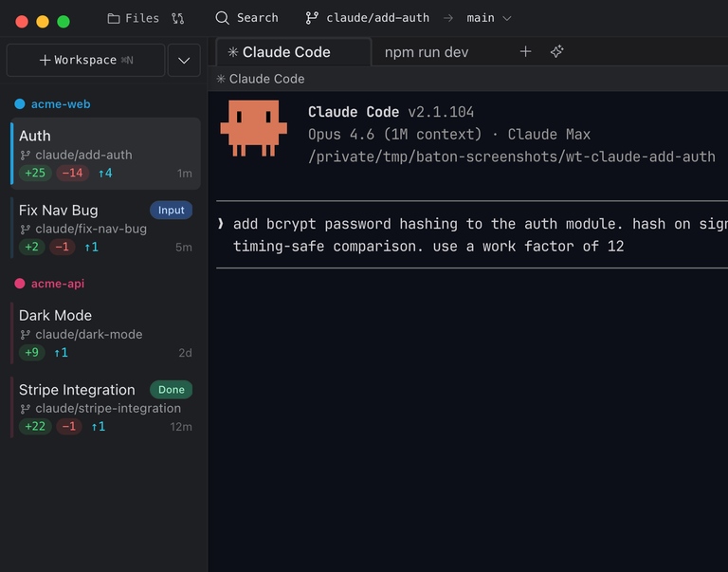Click the Claude asterisk icon in pane header

coord(221,79)
